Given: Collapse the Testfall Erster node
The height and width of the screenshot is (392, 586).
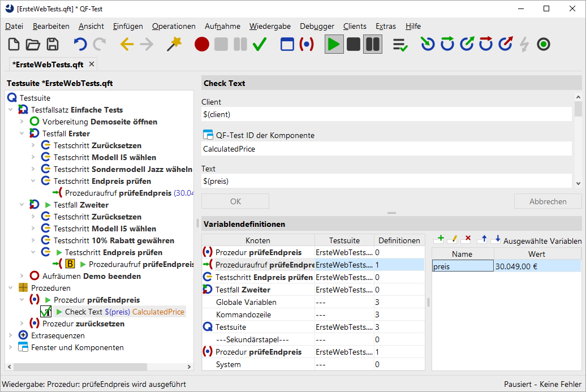Looking at the screenshot, I should click(x=21, y=133).
